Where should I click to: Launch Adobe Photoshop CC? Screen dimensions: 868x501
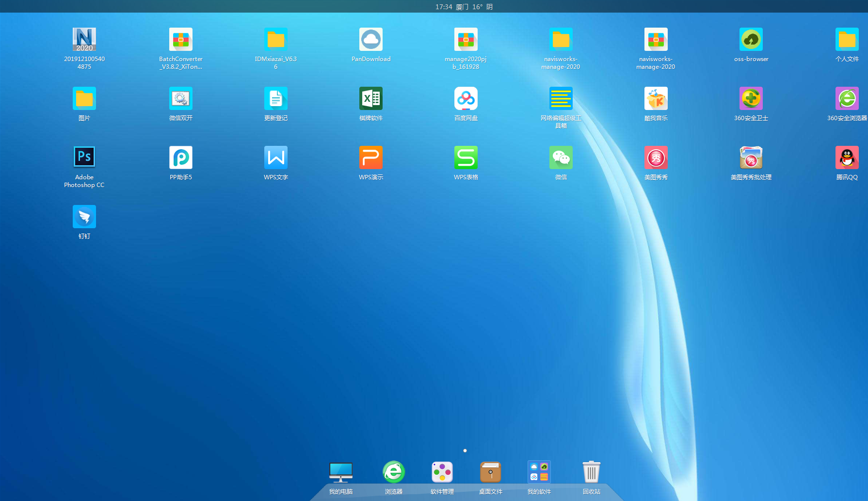pos(84,157)
